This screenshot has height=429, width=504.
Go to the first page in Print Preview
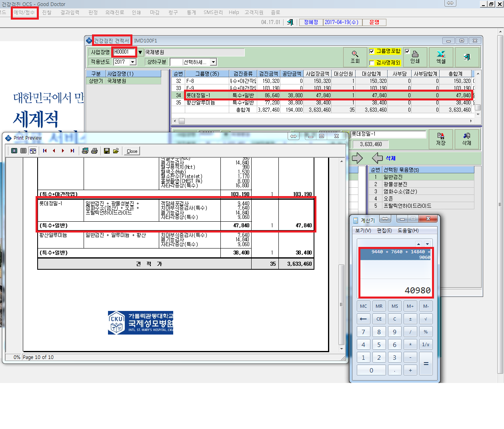[45, 151]
